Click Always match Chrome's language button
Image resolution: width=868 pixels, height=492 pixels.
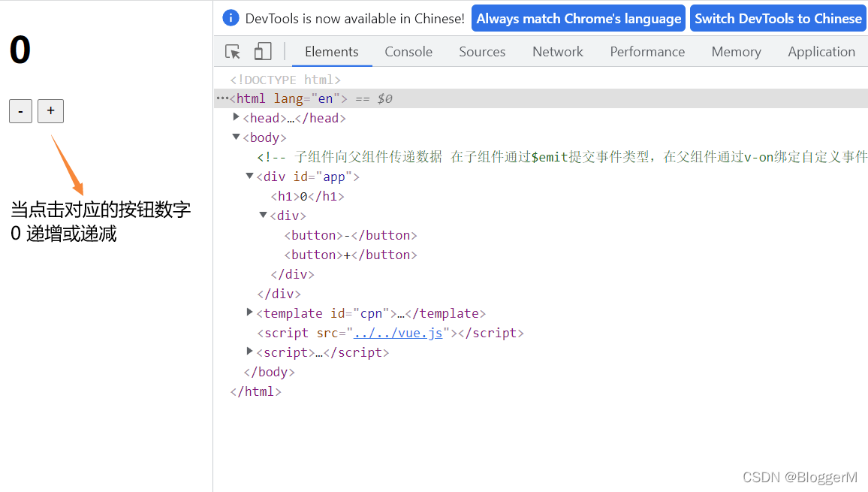pos(578,18)
